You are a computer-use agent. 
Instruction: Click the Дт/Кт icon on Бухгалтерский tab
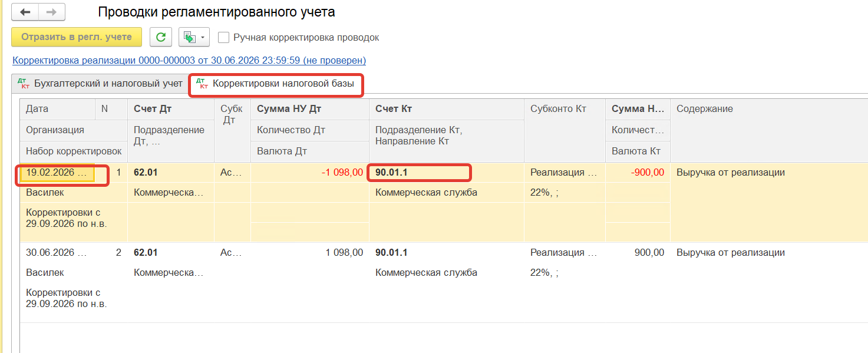pyautogui.click(x=24, y=84)
